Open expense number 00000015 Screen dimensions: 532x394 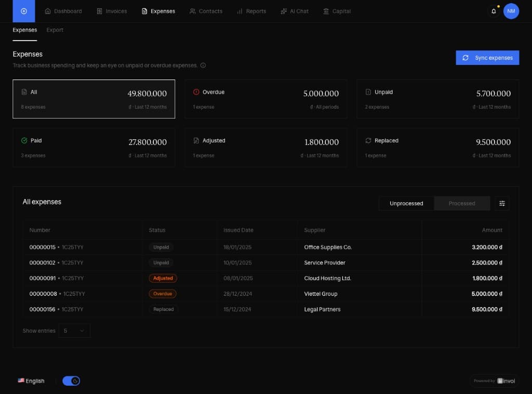pyautogui.click(x=43, y=247)
